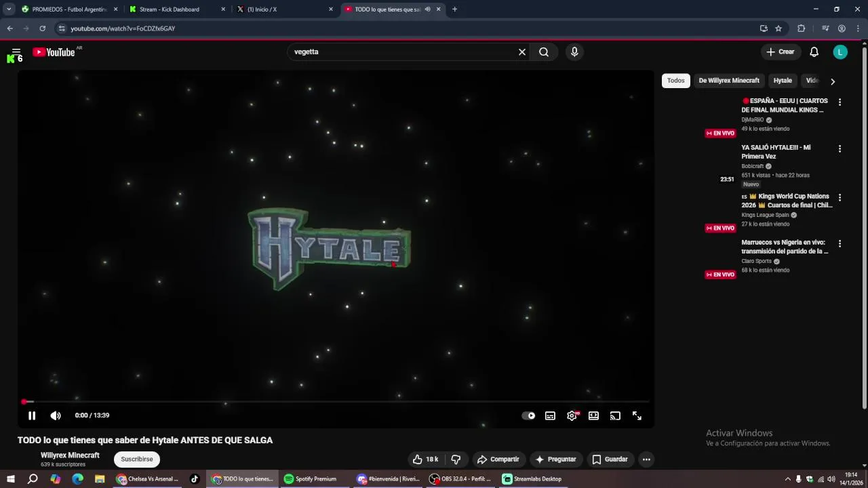Seek along the red video progress bar
The image size is (868, 488).
coord(336,402)
